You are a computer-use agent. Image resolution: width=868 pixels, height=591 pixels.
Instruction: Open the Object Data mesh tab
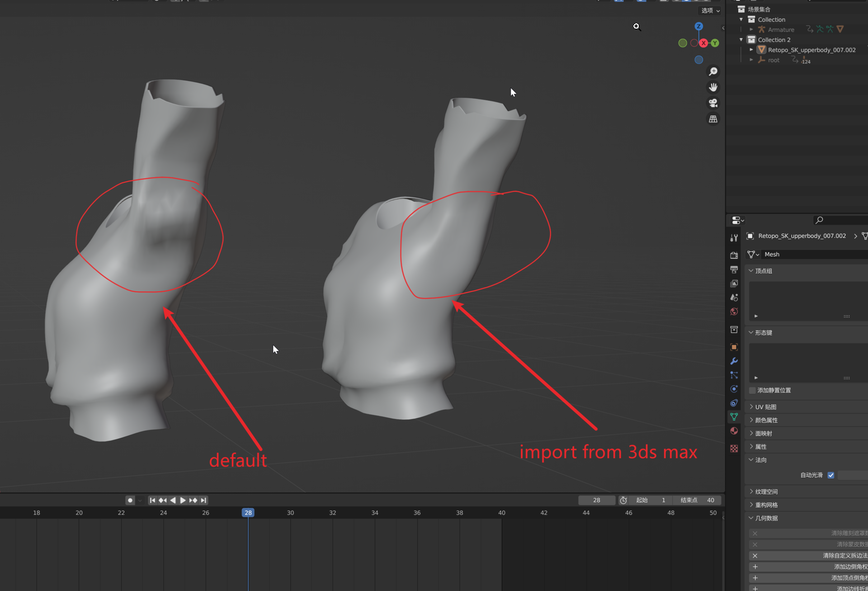tap(734, 417)
